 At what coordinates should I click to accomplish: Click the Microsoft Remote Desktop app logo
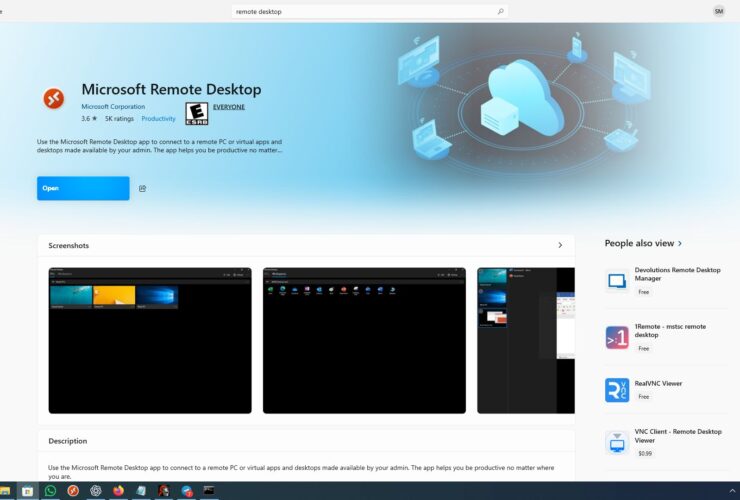tap(53, 98)
